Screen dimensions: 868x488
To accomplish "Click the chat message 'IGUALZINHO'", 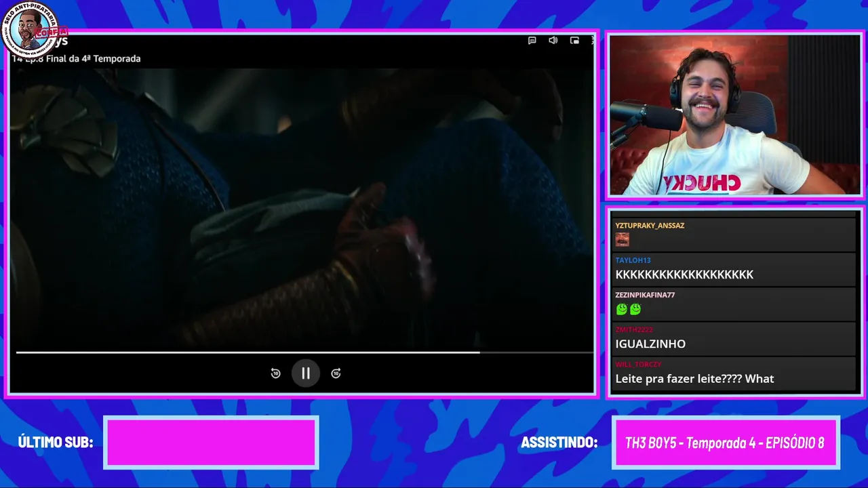I will point(650,344).
